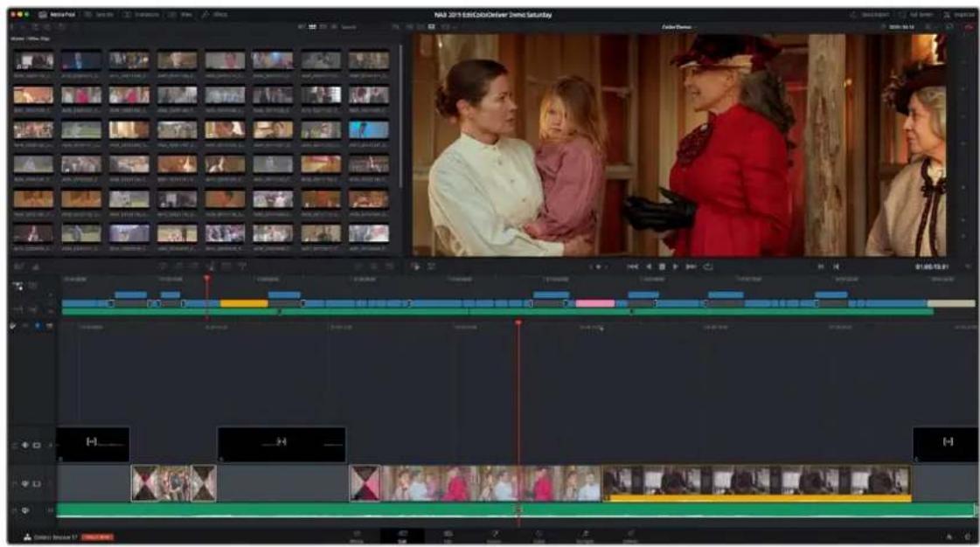The width and height of the screenshot is (980, 547).
Task: Click the Full Screen button
Action: 916,14
